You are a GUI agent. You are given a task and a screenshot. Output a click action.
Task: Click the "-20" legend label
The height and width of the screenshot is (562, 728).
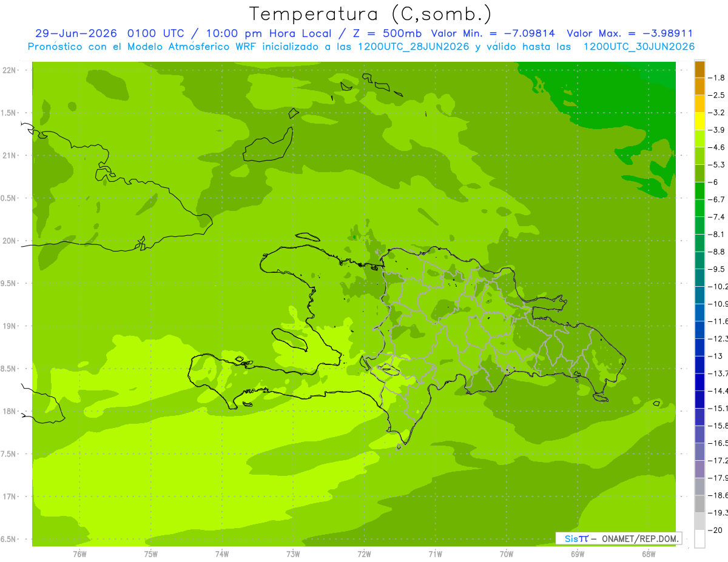click(x=716, y=530)
